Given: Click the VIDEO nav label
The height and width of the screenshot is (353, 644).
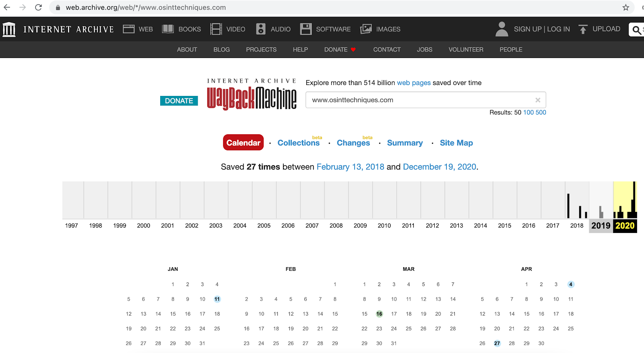Looking at the screenshot, I should click(236, 29).
